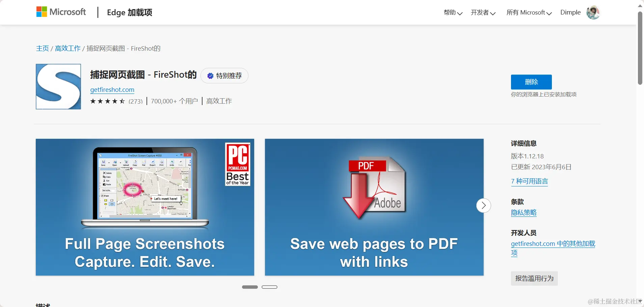Click the 高效工作 category next to user count
This screenshot has width=644, height=307.
tap(219, 101)
